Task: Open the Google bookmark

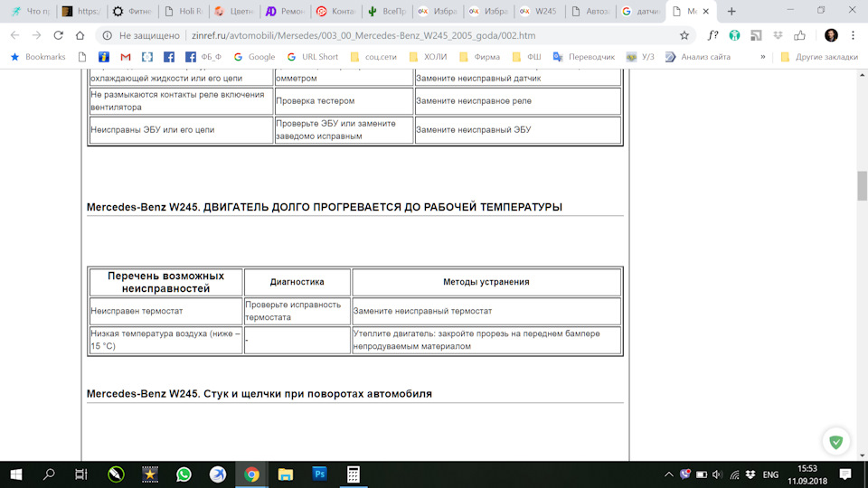Action: pyautogui.click(x=254, y=57)
